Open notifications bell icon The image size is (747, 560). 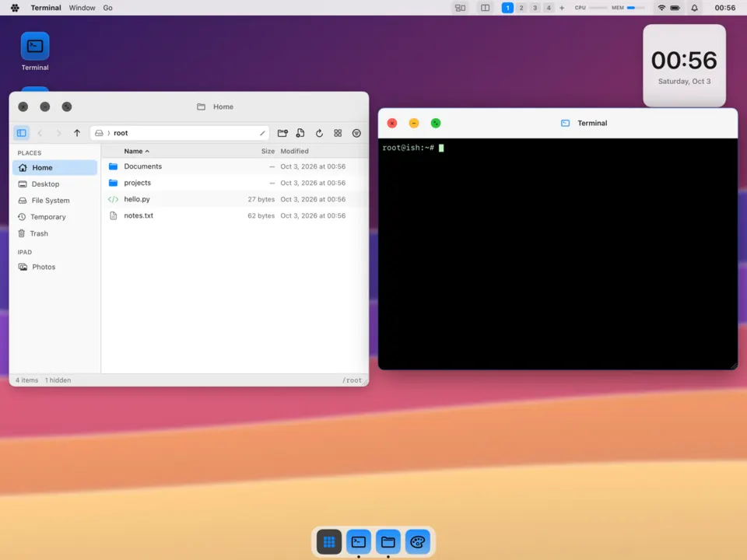695,8
